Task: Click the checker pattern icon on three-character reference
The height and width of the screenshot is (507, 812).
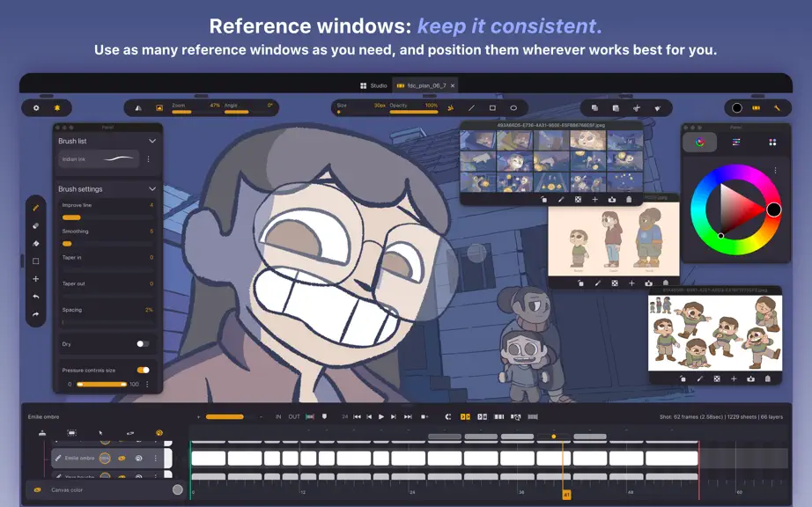Action: click(614, 283)
